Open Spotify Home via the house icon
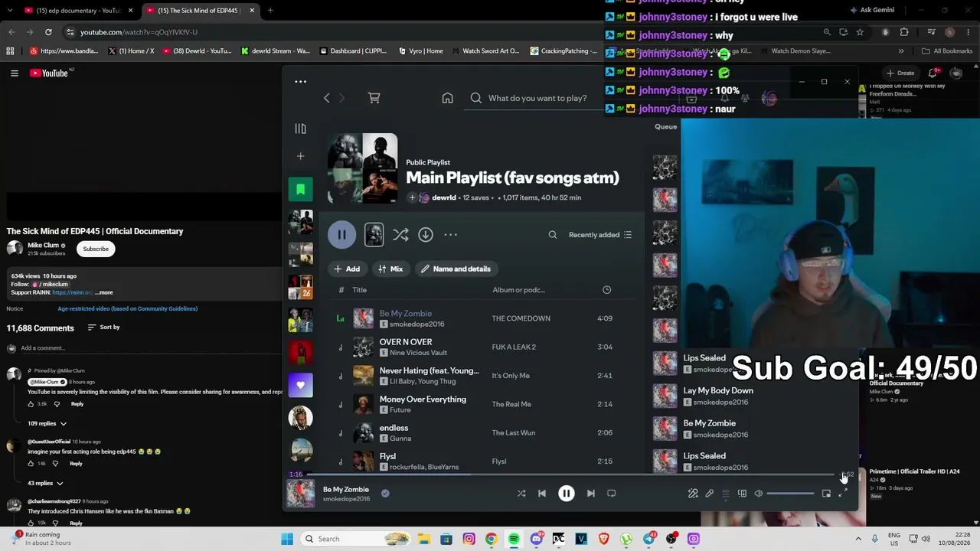Viewport: 980px width, 551px height. (447, 98)
